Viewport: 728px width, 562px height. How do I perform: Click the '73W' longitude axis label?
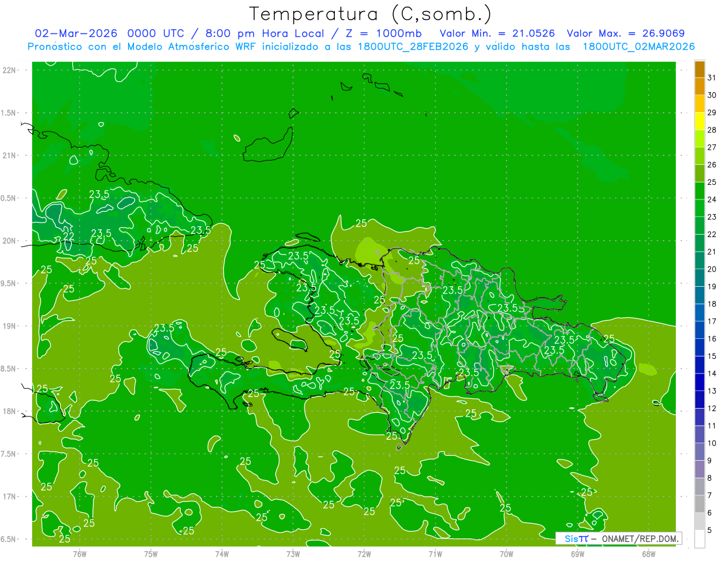[x=292, y=554]
